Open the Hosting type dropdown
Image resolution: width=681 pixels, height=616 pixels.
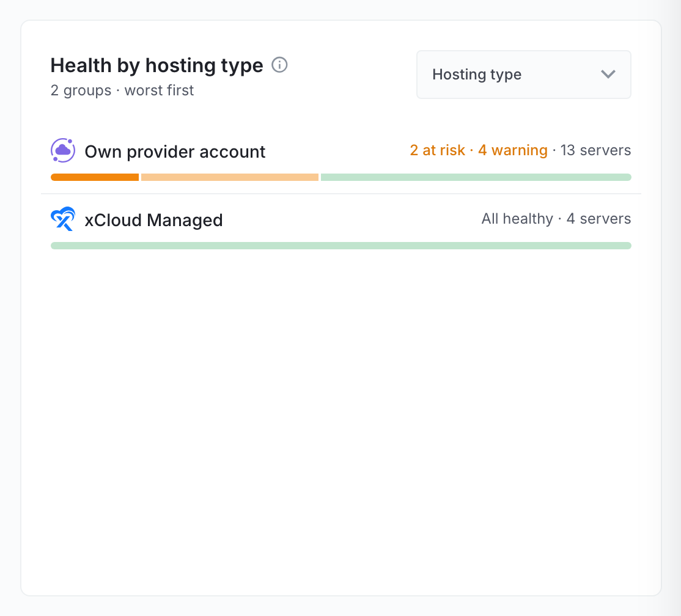(x=523, y=75)
